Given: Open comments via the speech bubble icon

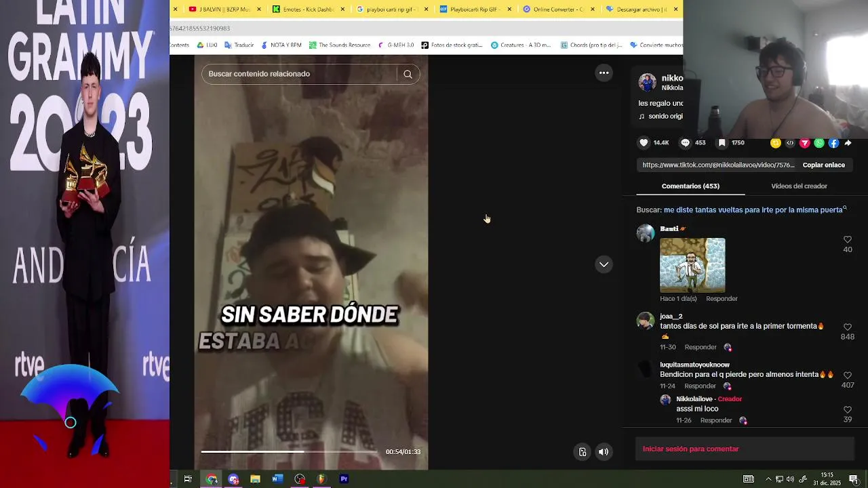Looking at the screenshot, I should pos(685,143).
